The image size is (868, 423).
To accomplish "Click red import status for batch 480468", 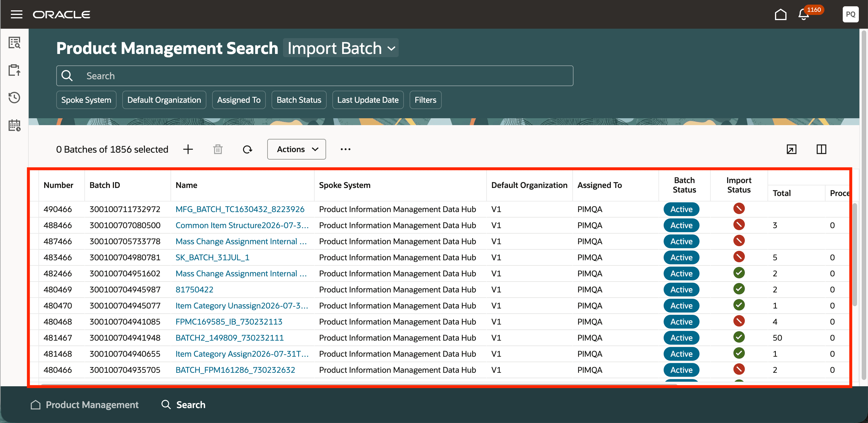I will 739,321.
